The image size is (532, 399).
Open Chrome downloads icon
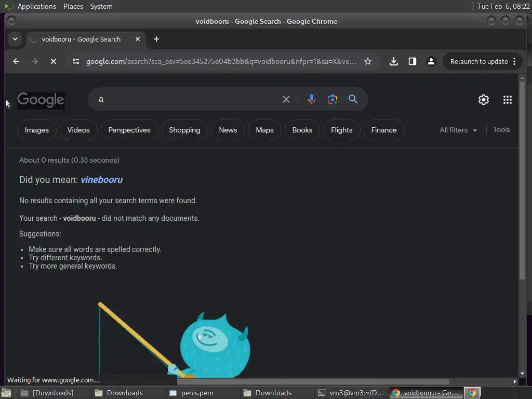point(394,61)
